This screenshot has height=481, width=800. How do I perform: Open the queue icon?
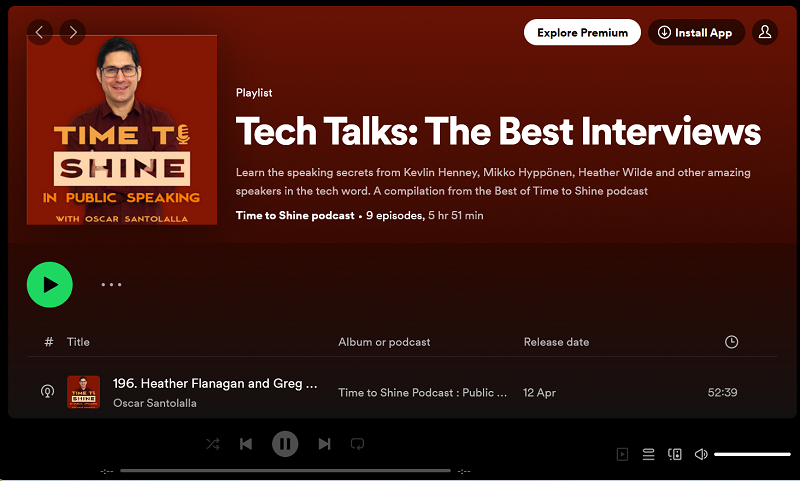tap(648, 454)
